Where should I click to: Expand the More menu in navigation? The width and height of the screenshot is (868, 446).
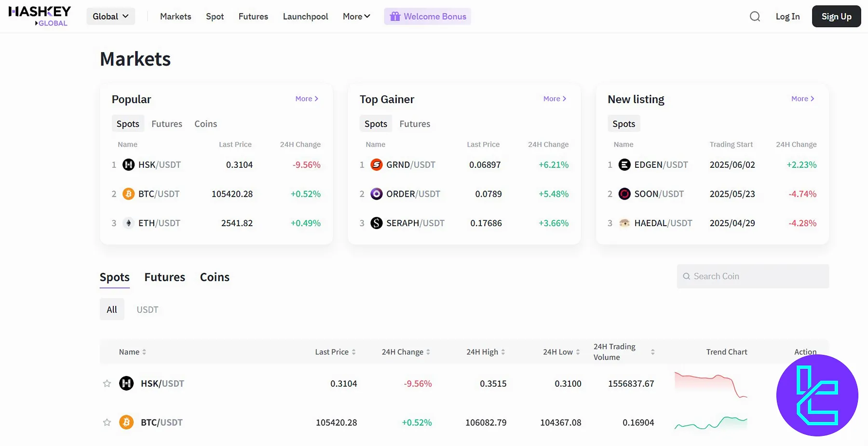pyautogui.click(x=356, y=16)
